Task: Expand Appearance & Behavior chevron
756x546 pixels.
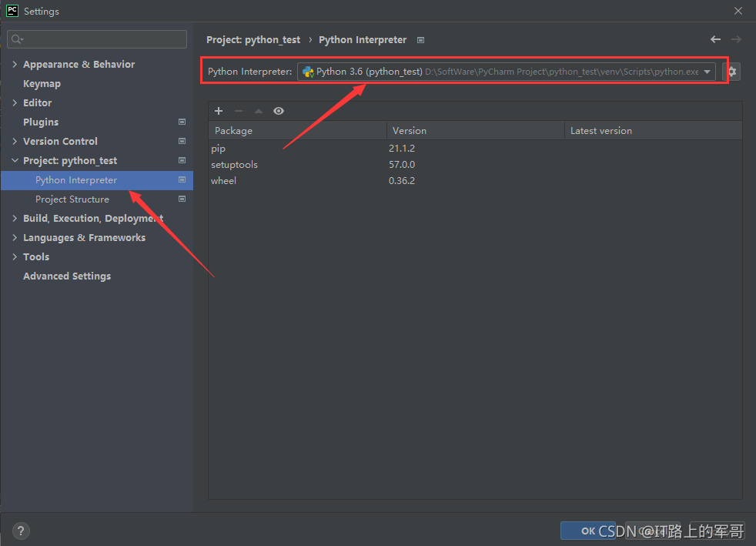Action: click(x=15, y=64)
